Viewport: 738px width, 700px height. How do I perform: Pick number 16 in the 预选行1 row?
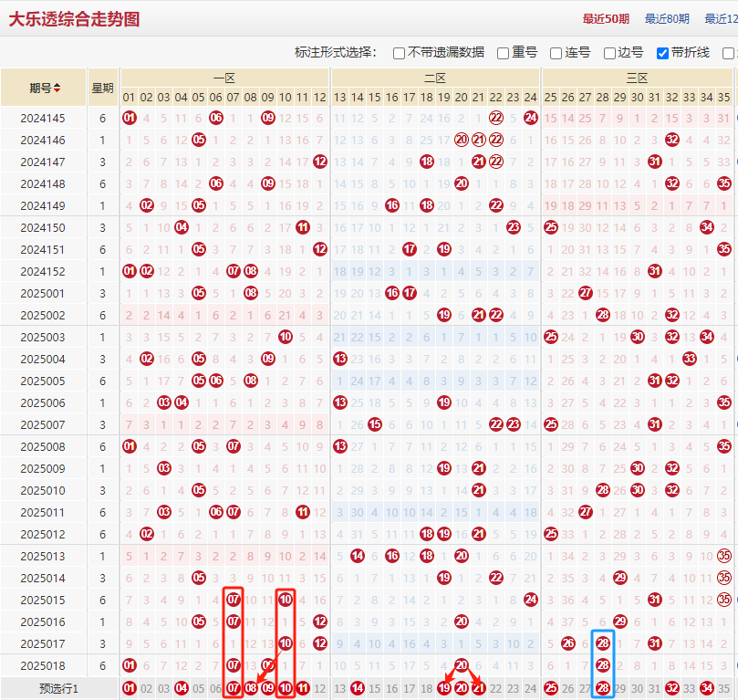[x=391, y=689]
